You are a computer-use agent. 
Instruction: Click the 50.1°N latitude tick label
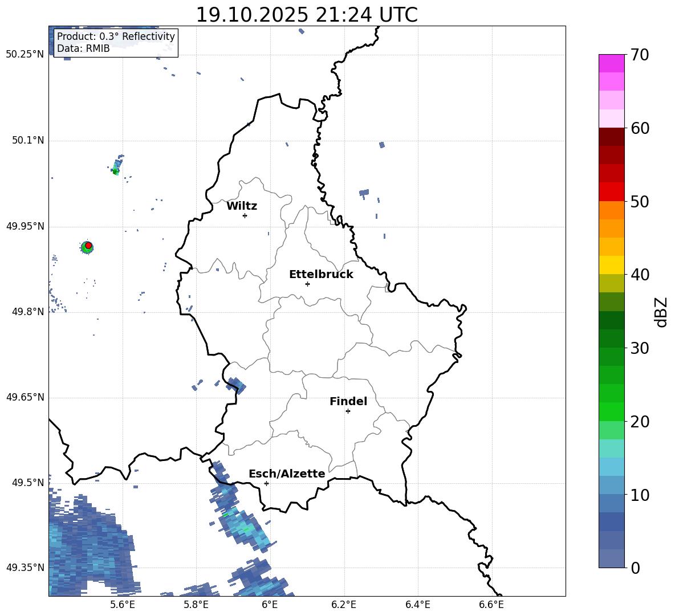27,140
